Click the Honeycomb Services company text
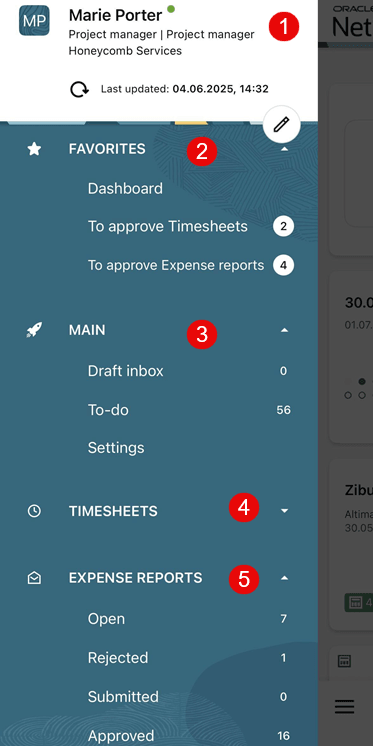The width and height of the screenshot is (373, 746). (125, 50)
